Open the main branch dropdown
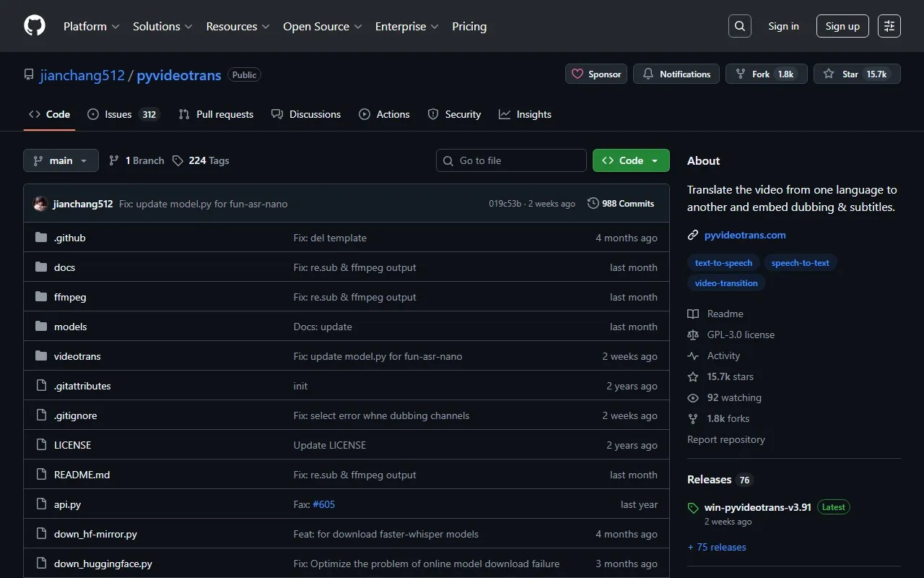 tap(61, 160)
